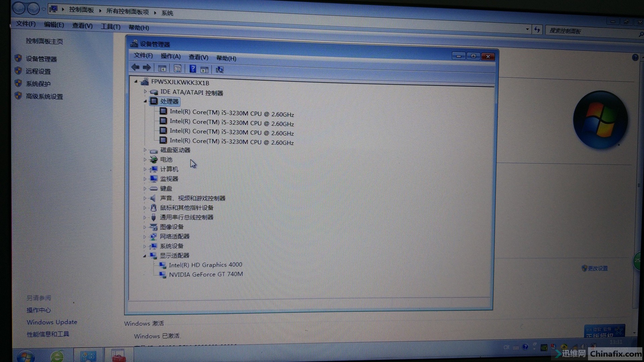Viewport: 644px width, 362px height.
Task: Select the 声音、视频和游戏控制器 speaker icon
Action: [153, 198]
